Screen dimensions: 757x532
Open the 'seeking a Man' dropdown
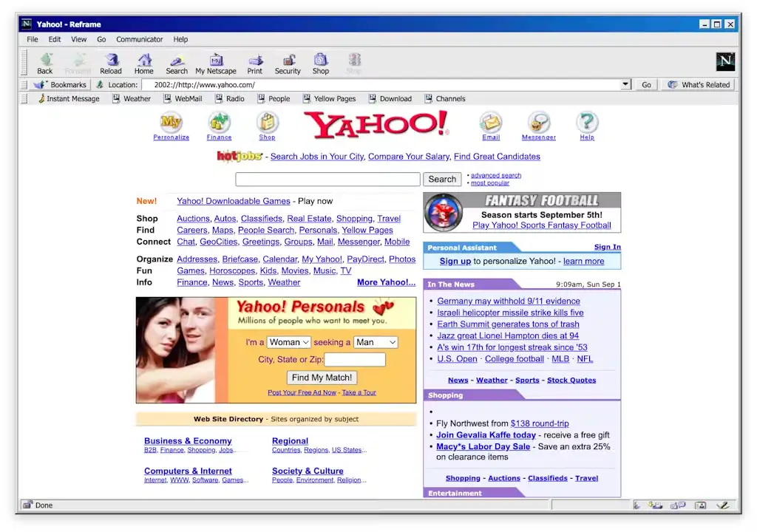click(x=376, y=342)
